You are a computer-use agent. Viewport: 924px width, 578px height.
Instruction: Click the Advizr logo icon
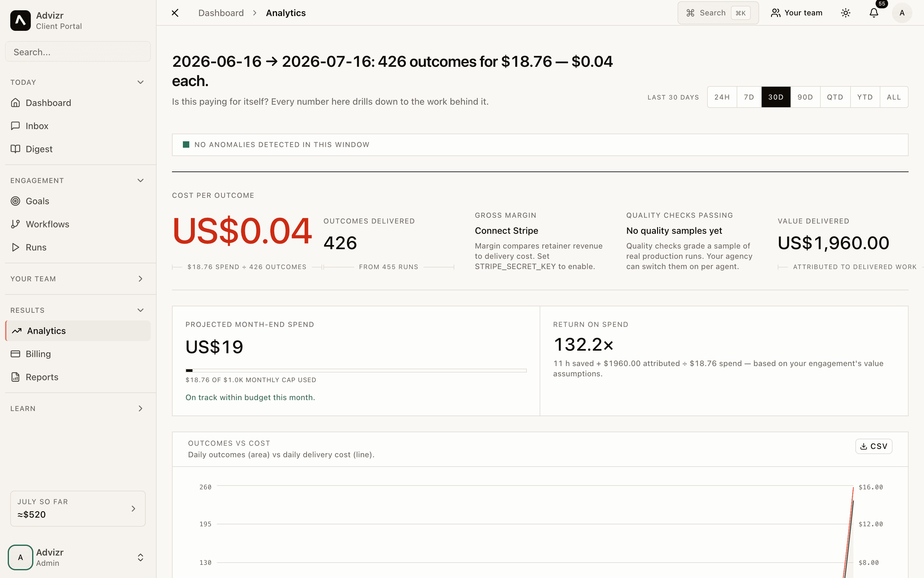(x=20, y=21)
